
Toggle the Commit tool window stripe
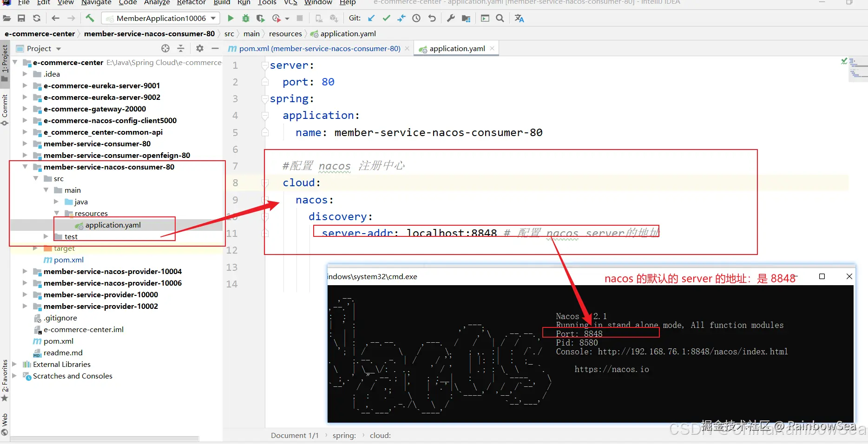(x=5, y=109)
